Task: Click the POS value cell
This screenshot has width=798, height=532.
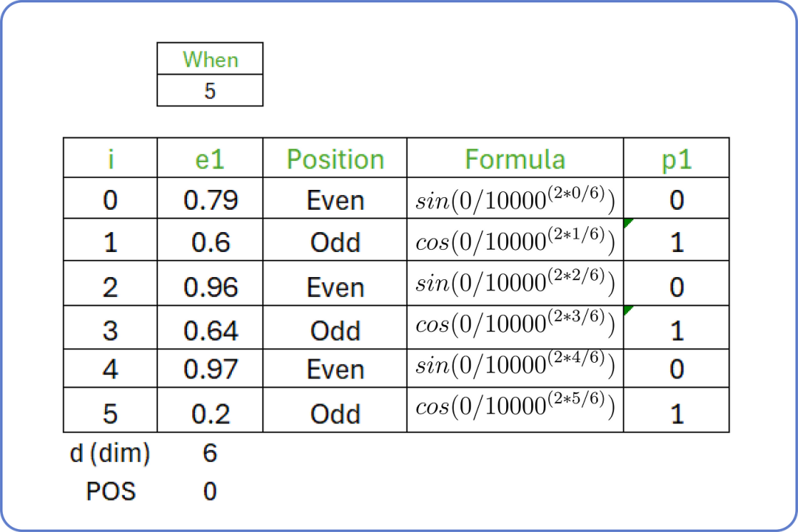Action: 210,491
